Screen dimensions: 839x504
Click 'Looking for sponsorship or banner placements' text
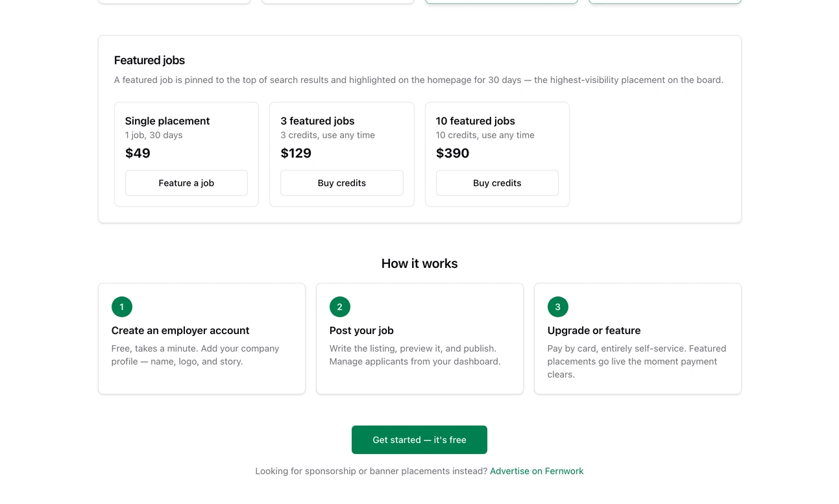pos(371,471)
